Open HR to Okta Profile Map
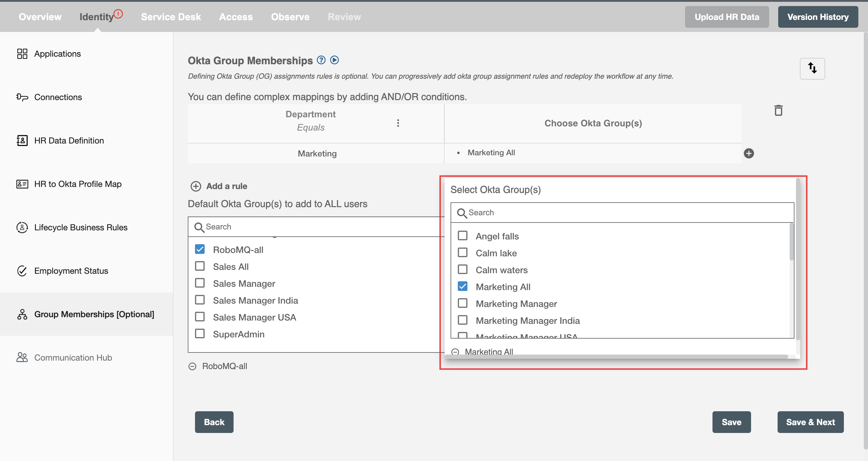The image size is (868, 461). coord(86,184)
